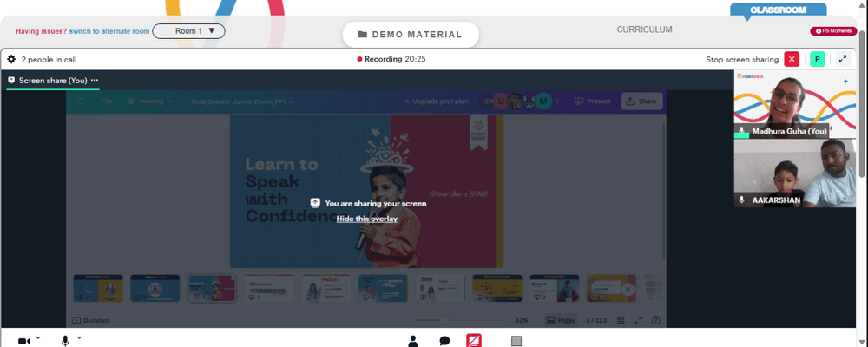868x347 pixels.
Task: Select slide thumbnail 7
Action: [440, 288]
